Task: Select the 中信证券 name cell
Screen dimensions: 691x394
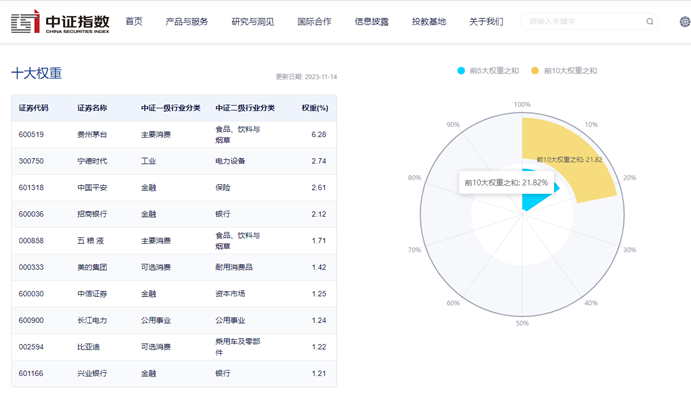Action: (x=92, y=294)
